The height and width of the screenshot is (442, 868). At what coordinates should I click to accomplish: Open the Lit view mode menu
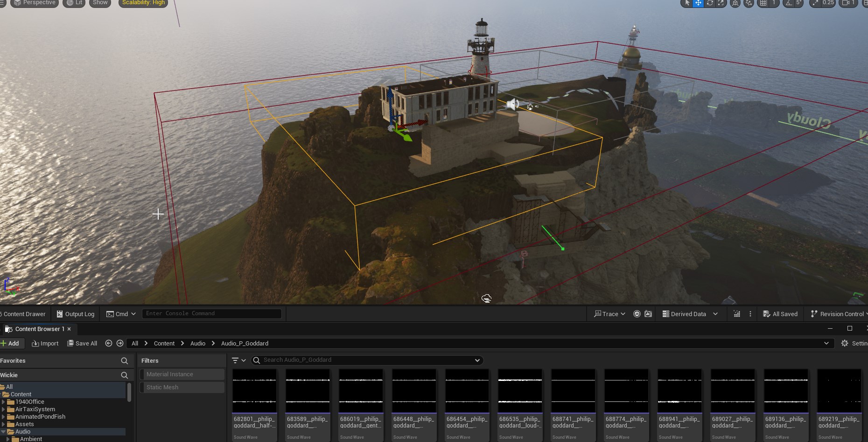74,3
